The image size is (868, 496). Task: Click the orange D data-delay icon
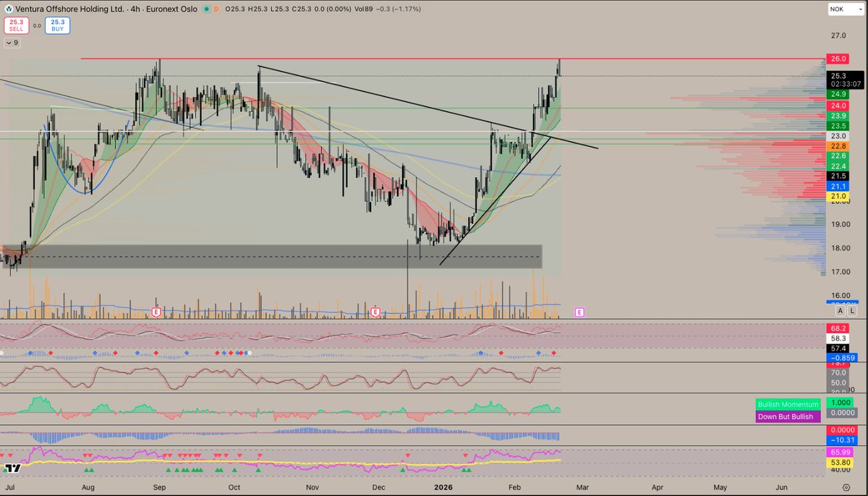pyautogui.click(x=217, y=9)
